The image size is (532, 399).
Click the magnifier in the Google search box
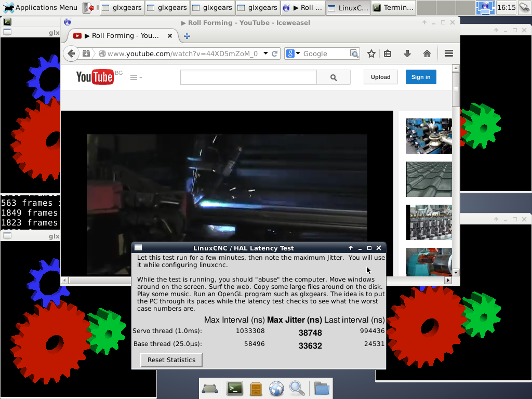354,54
